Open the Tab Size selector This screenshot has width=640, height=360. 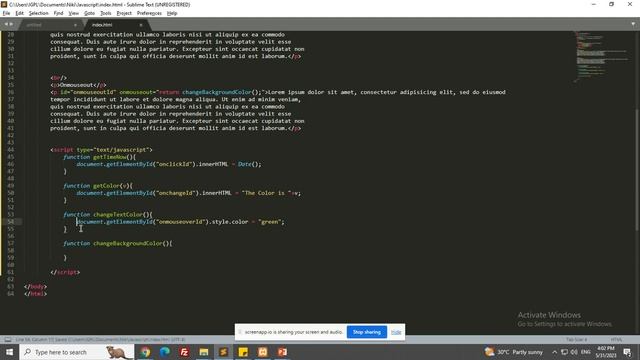(576, 340)
